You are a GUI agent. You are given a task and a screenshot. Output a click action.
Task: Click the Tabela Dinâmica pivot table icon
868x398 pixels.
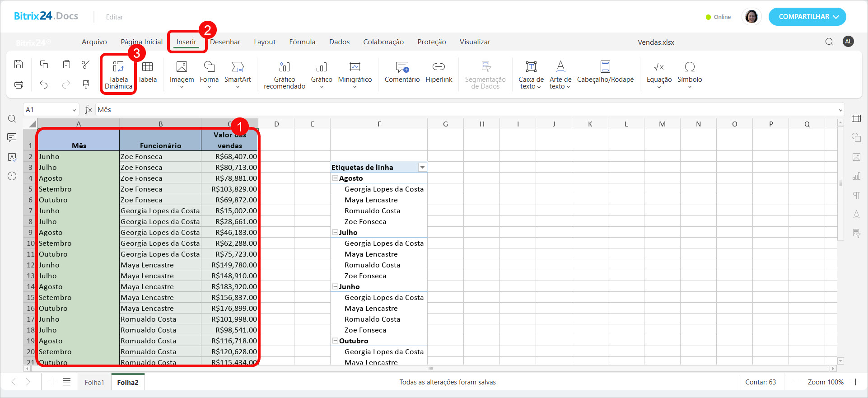(118, 67)
